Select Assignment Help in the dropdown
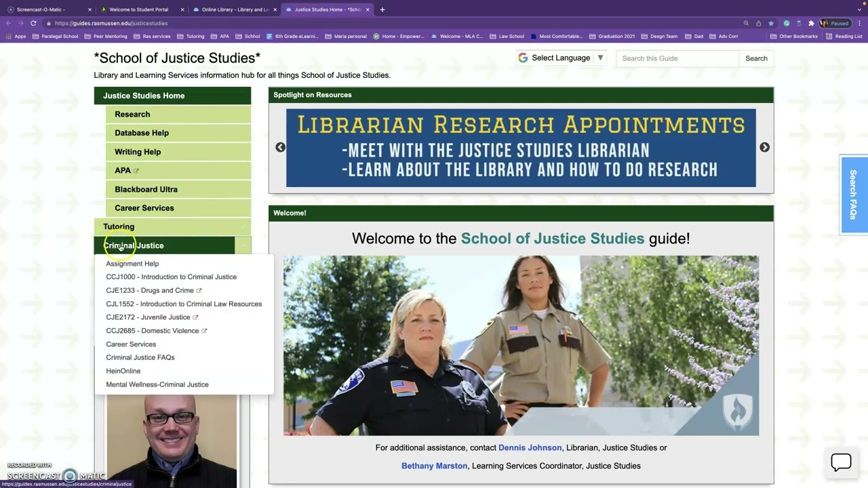868x488 pixels. click(132, 264)
